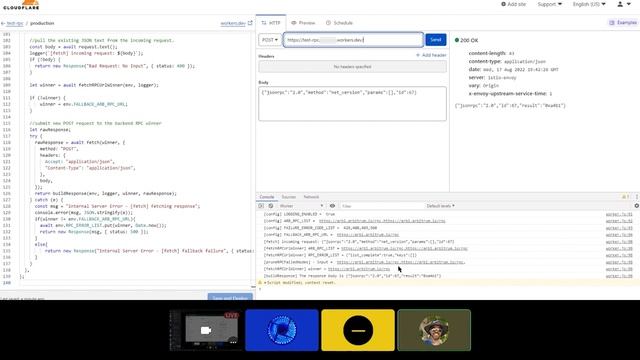Open the source link of LOGGING_ENABLED log row
The image size is (640, 360).
[x=619, y=214]
